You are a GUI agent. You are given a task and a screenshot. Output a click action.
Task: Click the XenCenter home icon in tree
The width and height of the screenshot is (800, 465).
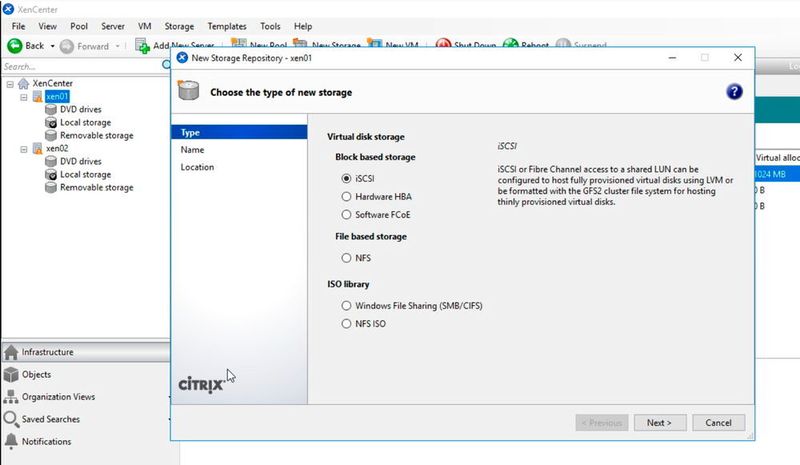[23, 83]
